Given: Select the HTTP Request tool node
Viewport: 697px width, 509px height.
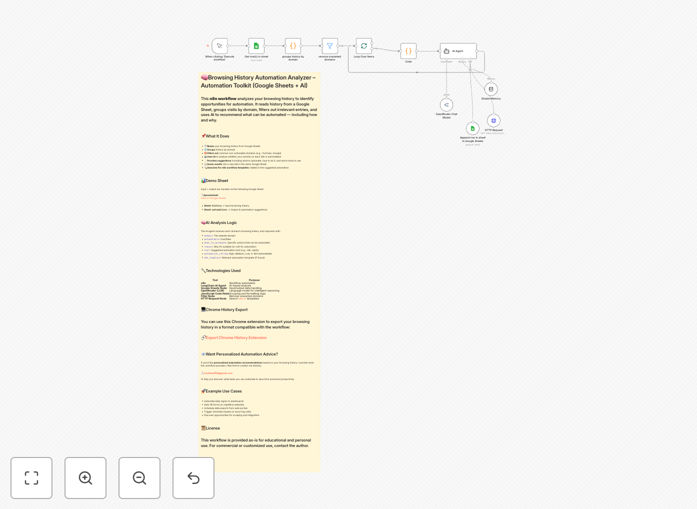Looking at the screenshot, I should [x=493, y=120].
